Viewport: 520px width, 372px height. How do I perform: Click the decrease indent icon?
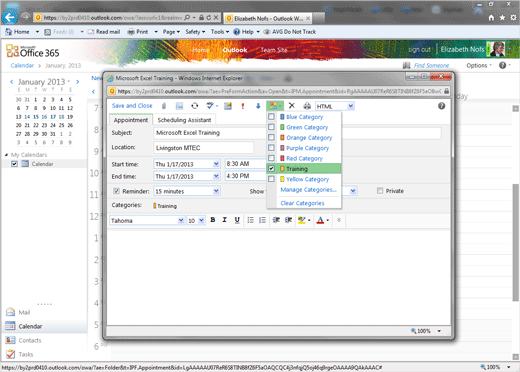pos(276,220)
